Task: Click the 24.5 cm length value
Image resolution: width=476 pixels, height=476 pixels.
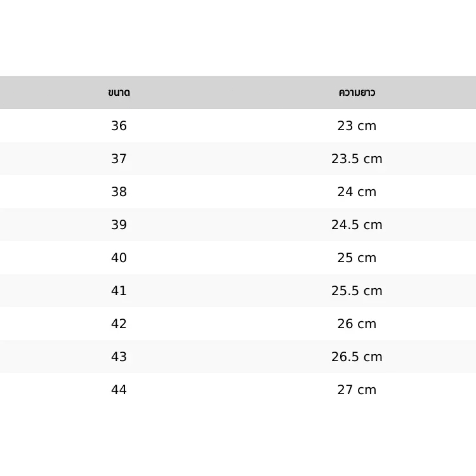Action: coord(357,225)
